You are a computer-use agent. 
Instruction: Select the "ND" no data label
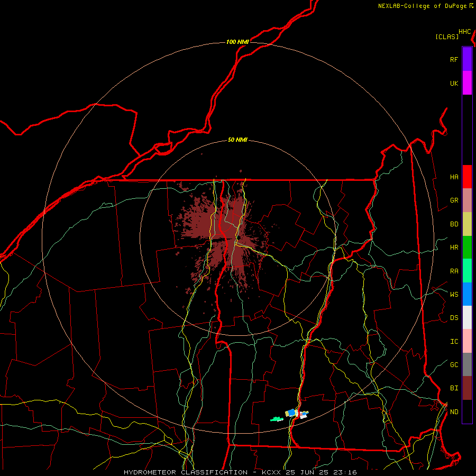(454, 412)
